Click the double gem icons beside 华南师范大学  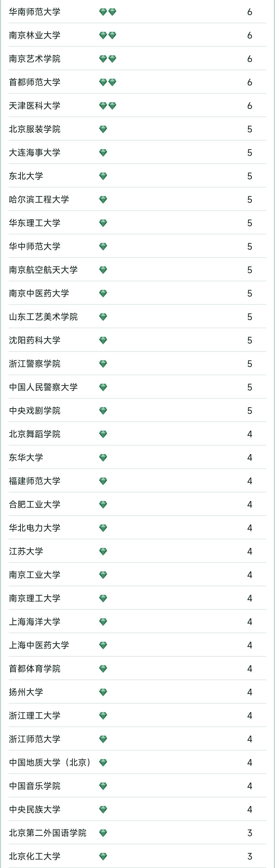[x=108, y=12]
